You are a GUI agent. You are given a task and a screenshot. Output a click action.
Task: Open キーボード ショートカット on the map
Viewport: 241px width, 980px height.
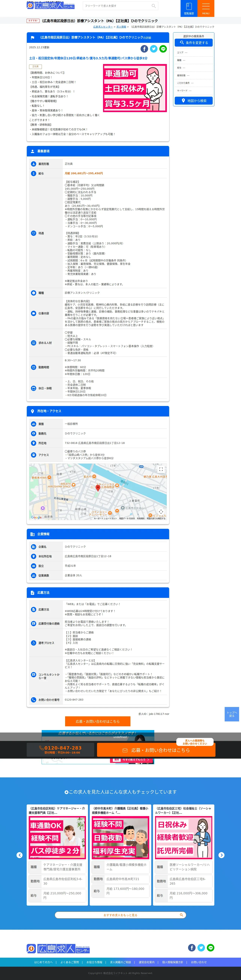[x=105, y=518]
